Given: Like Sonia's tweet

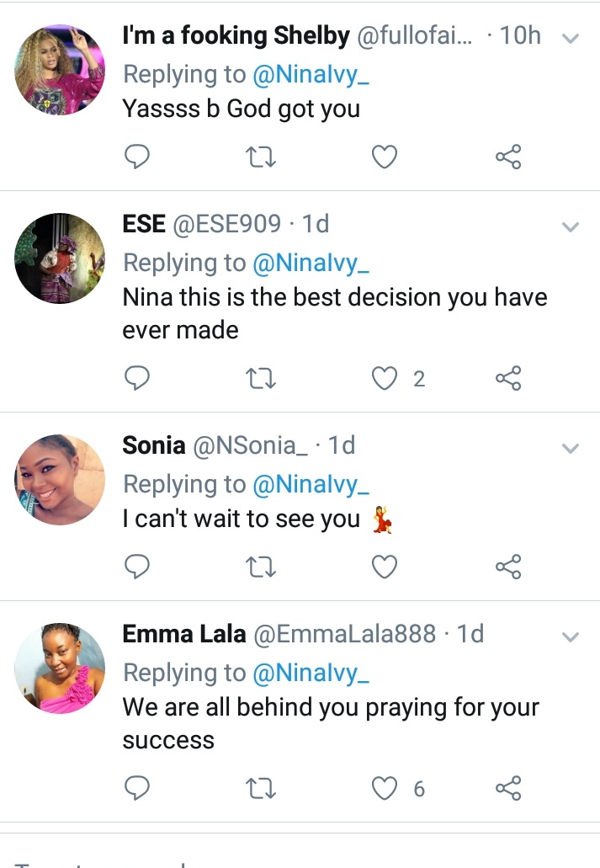Looking at the screenshot, I should [385, 567].
